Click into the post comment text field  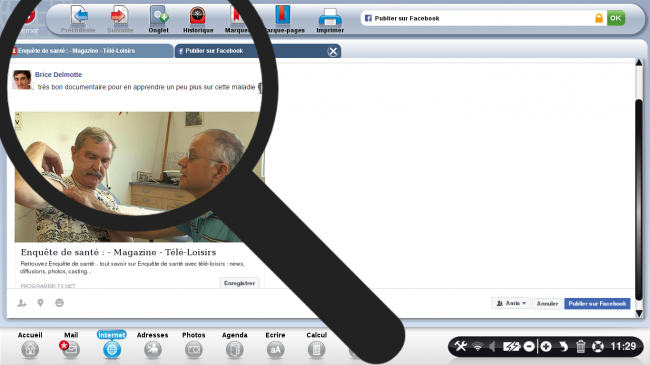147,87
